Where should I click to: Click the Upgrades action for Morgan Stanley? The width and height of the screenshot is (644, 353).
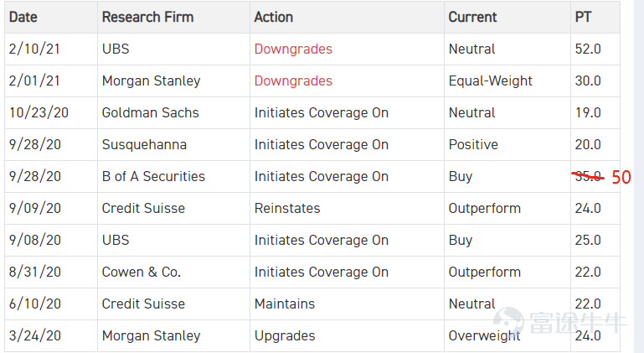tap(285, 335)
